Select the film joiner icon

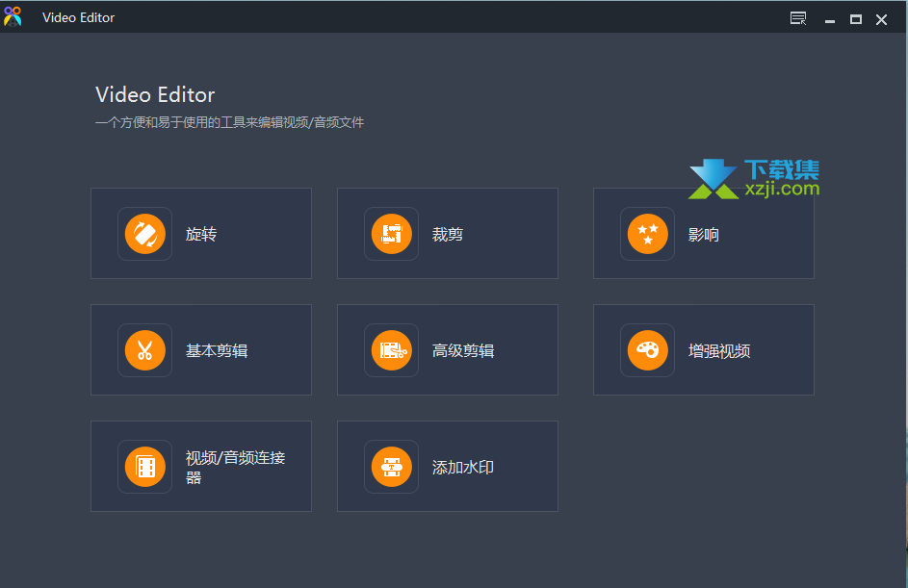[144, 467]
